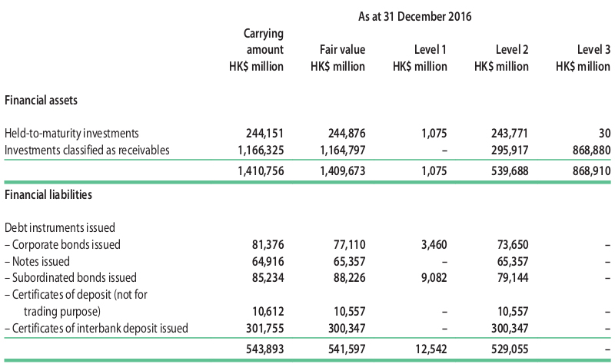Click Level 2 value 73,650
615x364 pixels.
[513, 245]
